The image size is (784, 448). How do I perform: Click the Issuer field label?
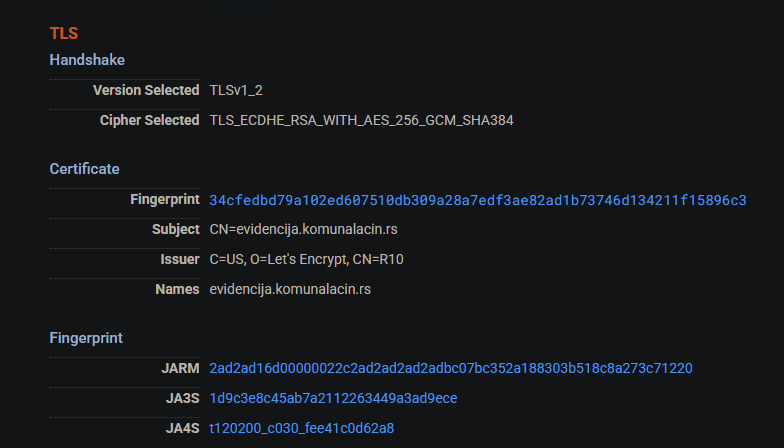tap(180, 259)
